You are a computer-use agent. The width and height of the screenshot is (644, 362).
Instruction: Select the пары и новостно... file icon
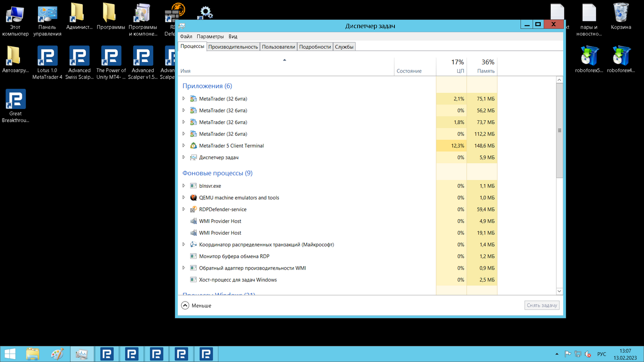(x=589, y=19)
